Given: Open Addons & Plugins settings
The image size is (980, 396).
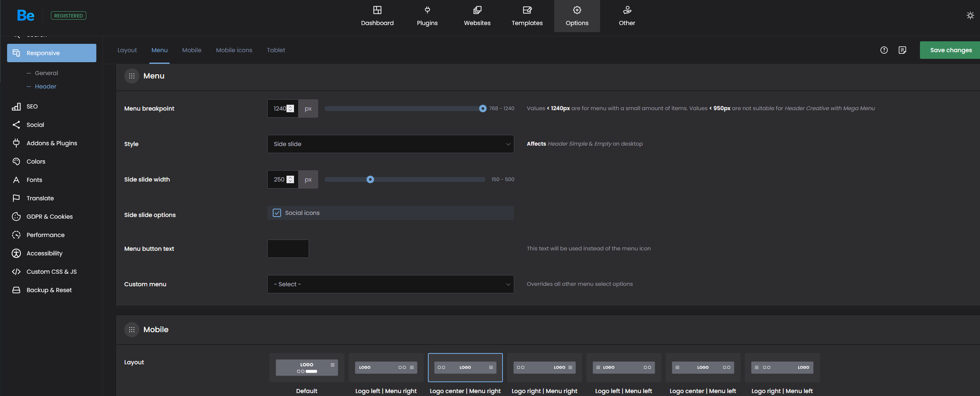Looking at the screenshot, I should coord(52,143).
